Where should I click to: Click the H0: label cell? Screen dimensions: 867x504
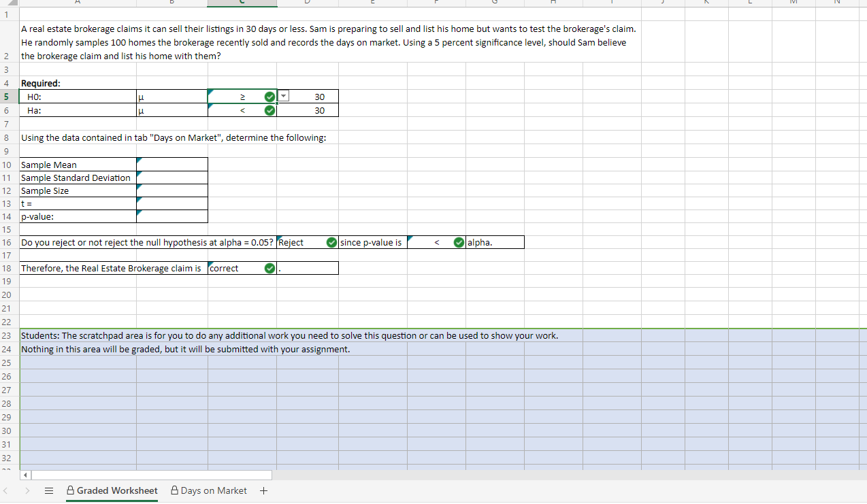(x=78, y=97)
